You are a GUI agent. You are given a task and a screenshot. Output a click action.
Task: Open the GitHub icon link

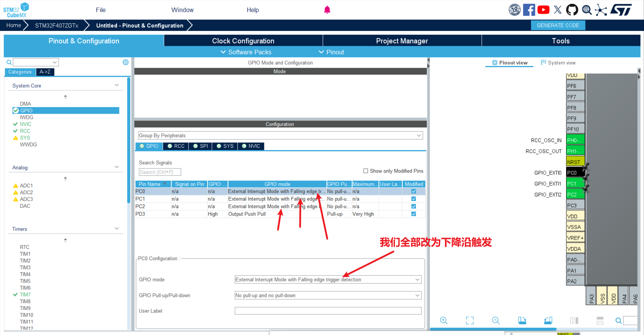(x=572, y=10)
